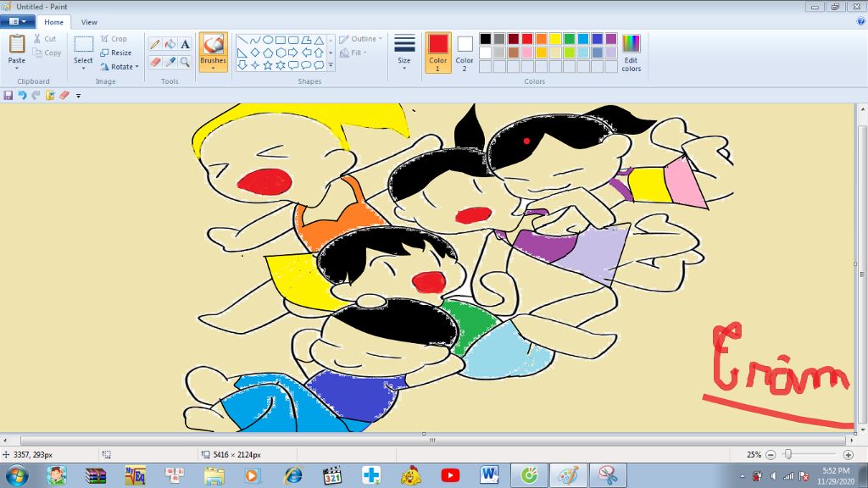Open the Brushes dropdown arrow

pos(213,68)
